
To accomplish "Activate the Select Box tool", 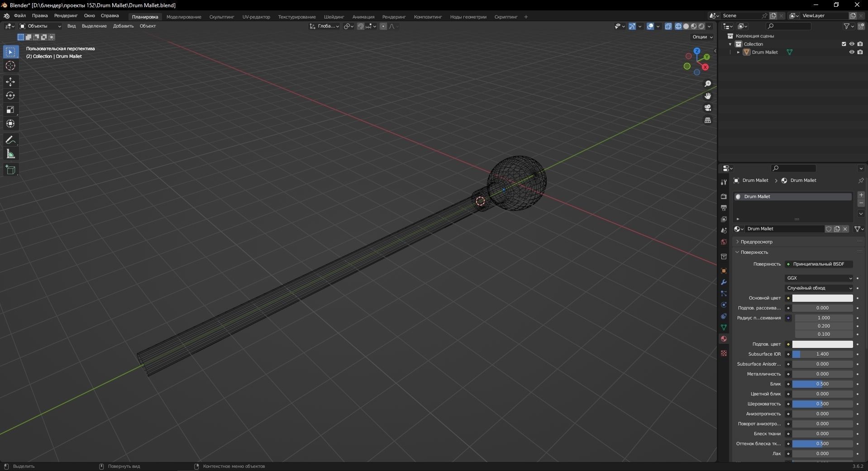I will pyautogui.click(x=10, y=52).
